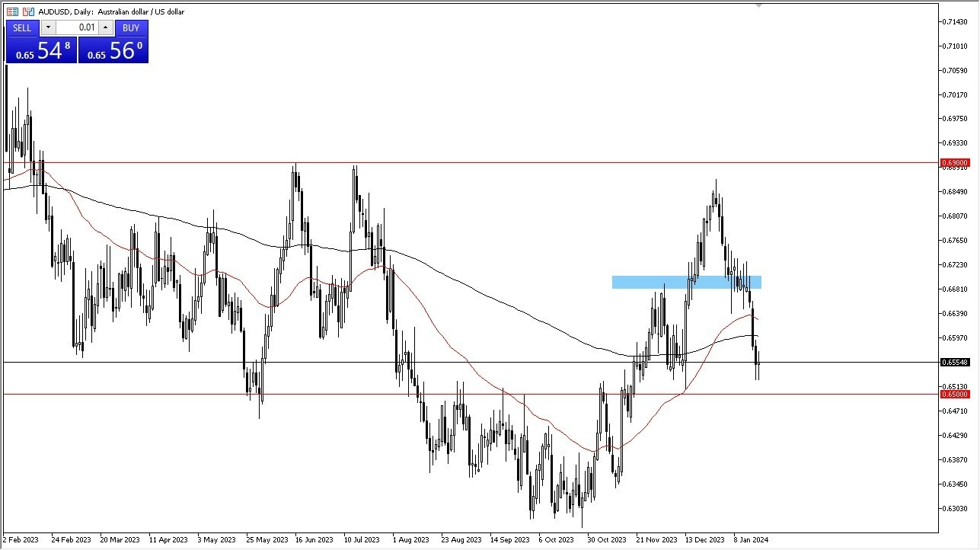Expand volume selection with the down arrow stepper
This screenshot has height=550, width=980.
click(x=48, y=28)
